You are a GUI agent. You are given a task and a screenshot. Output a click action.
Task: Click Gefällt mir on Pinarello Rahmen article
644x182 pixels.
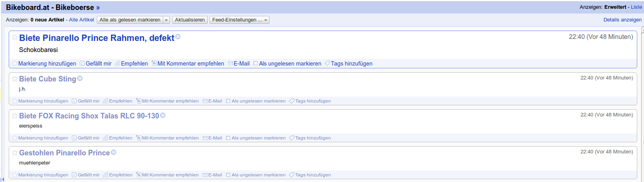click(96, 64)
